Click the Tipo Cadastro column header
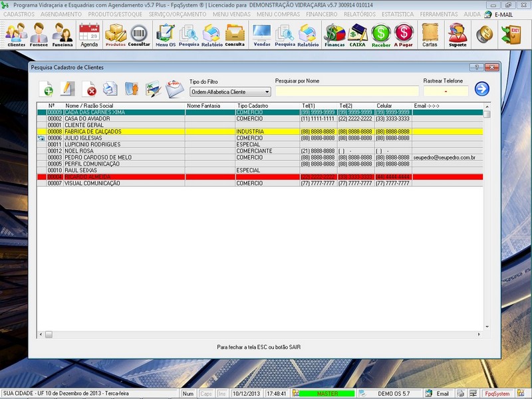The width and height of the screenshot is (532, 399). coord(253,106)
